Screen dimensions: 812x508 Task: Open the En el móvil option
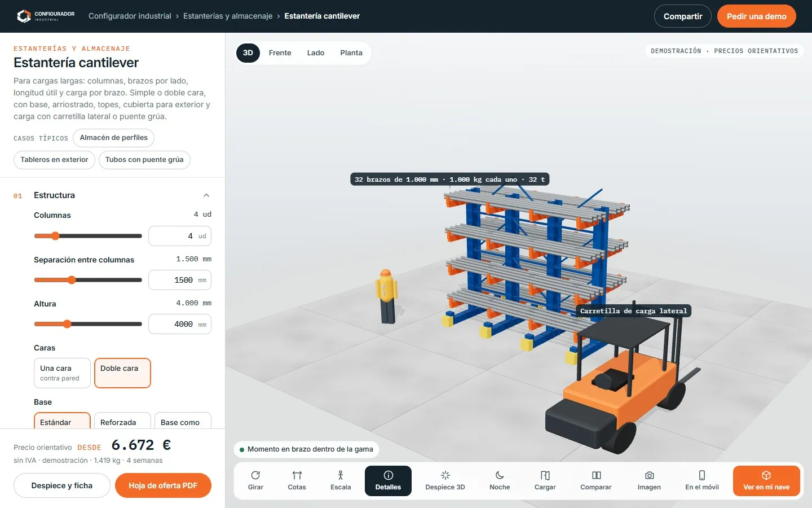pyautogui.click(x=702, y=481)
